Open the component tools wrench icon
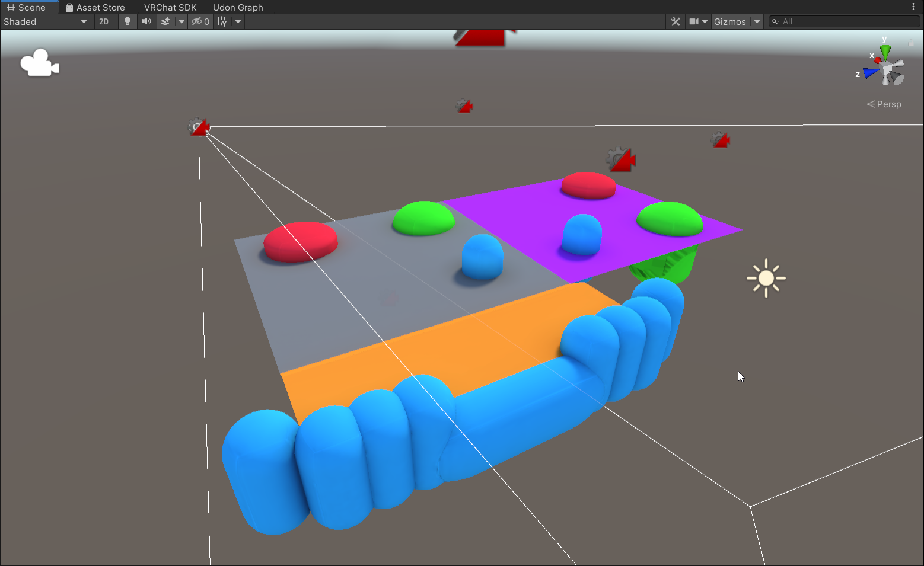Viewport: 924px width, 566px height. click(x=675, y=21)
